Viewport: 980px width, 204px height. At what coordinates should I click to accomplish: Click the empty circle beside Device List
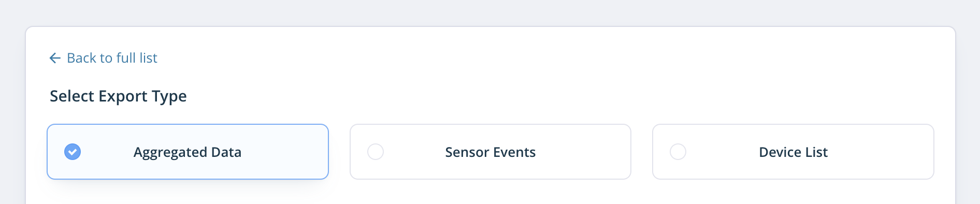[678, 152]
